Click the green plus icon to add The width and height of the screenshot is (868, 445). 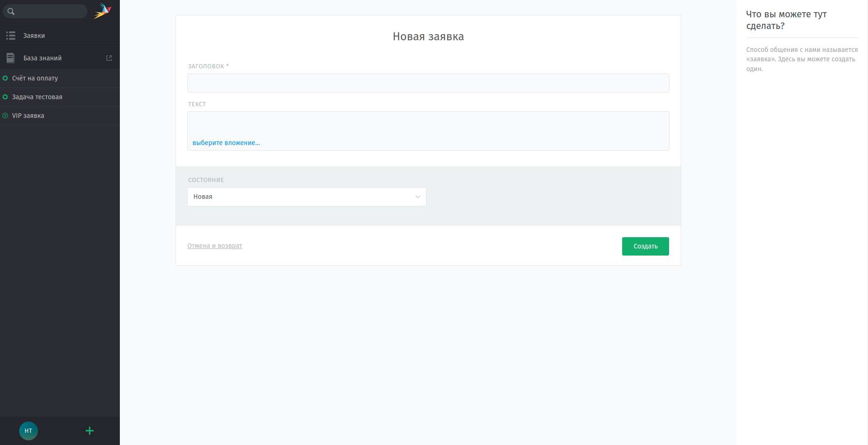tap(89, 430)
